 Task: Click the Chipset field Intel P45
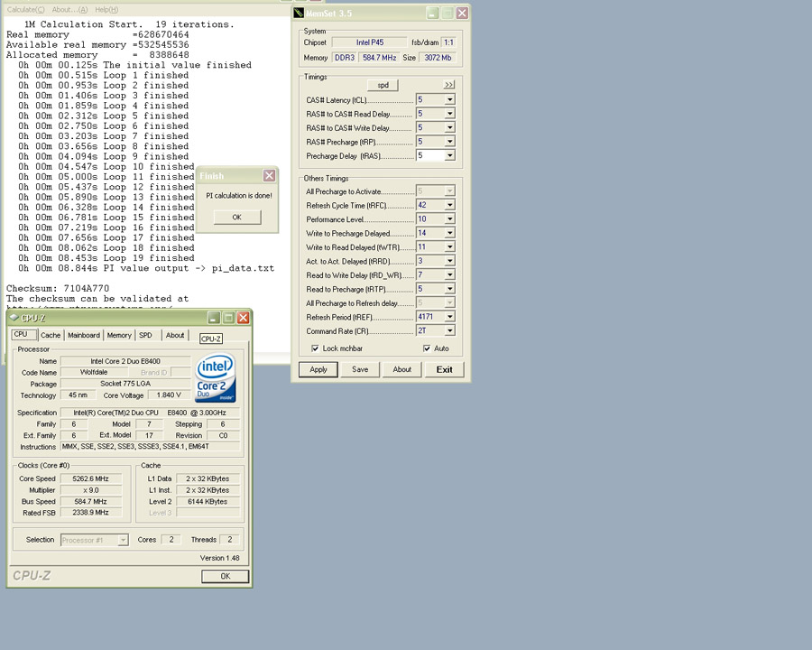[x=370, y=42]
